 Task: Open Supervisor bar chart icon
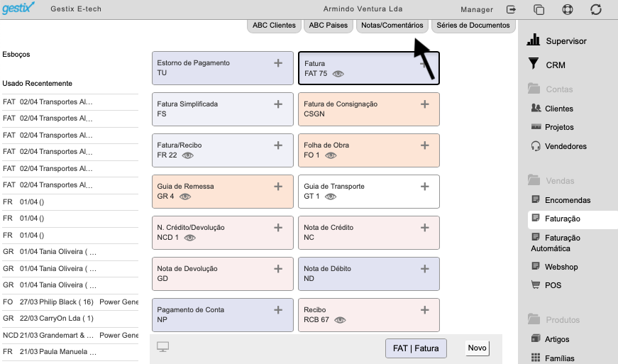(534, 40)
